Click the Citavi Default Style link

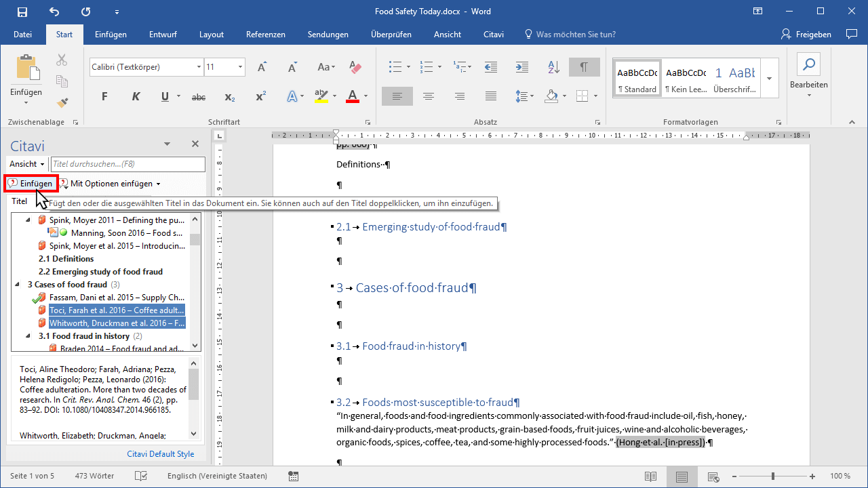[160, 454]
